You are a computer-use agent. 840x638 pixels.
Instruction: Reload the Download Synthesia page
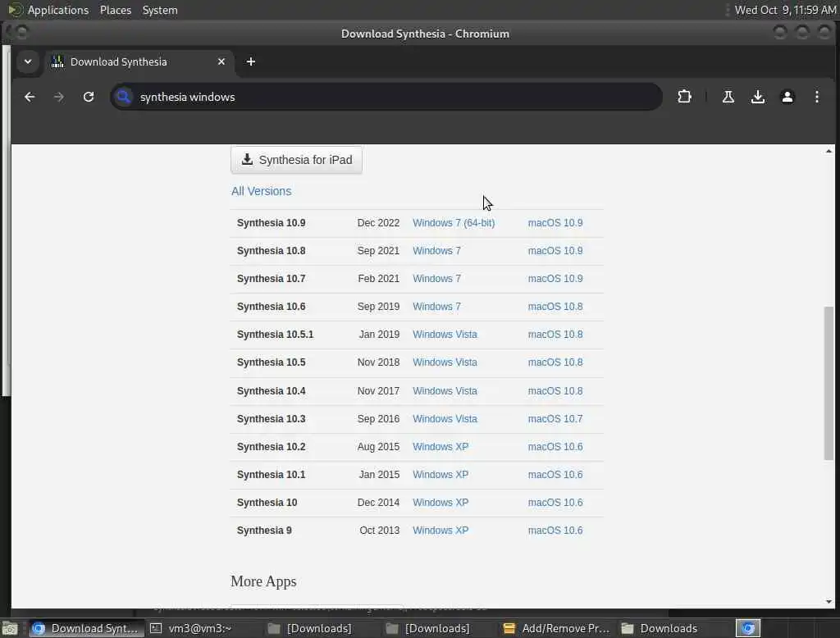coord(89,97)
